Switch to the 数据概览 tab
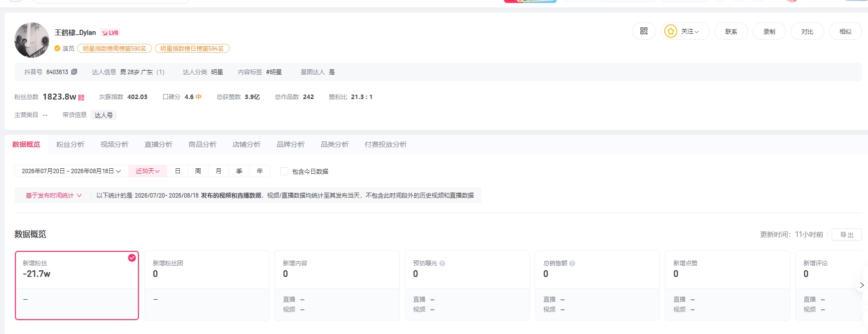Viewport: 868px width, 334px height. [26, 144]
